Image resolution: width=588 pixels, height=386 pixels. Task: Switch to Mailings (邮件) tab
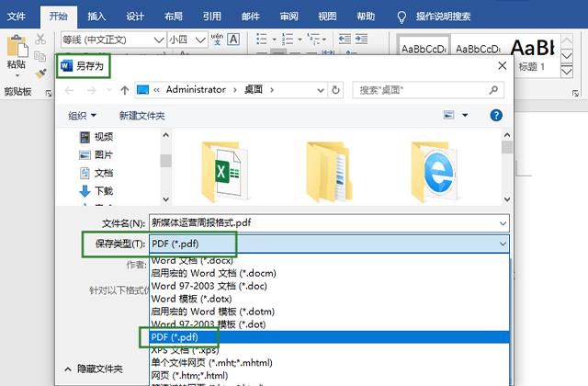251,17
